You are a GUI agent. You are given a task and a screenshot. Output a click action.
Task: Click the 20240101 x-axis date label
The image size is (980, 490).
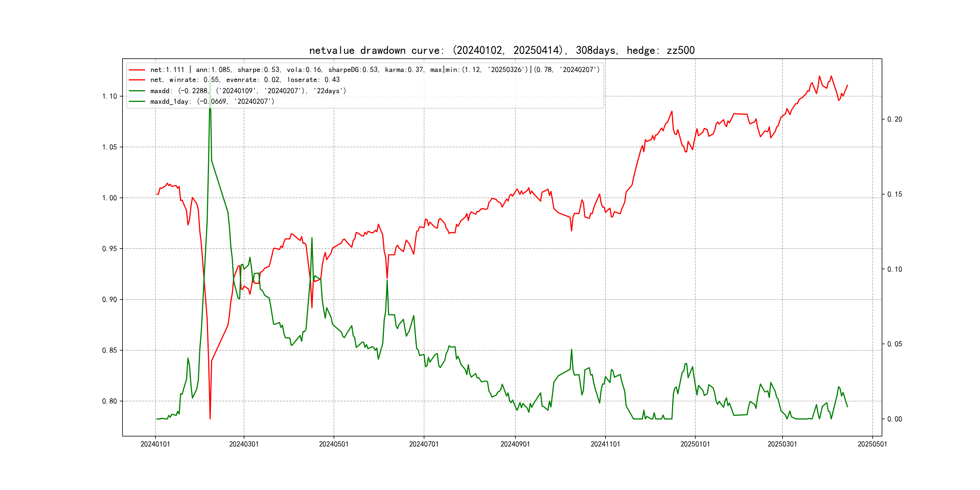pos(155,444)
